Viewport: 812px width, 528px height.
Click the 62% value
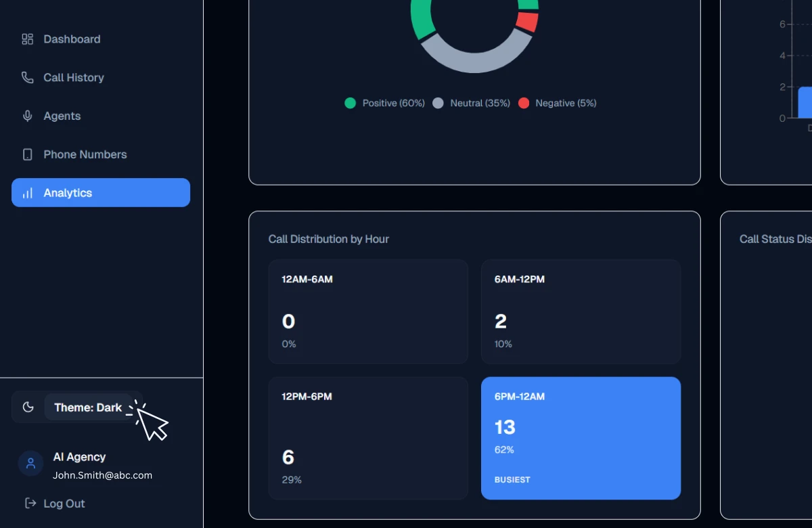(x=504, y=449)
